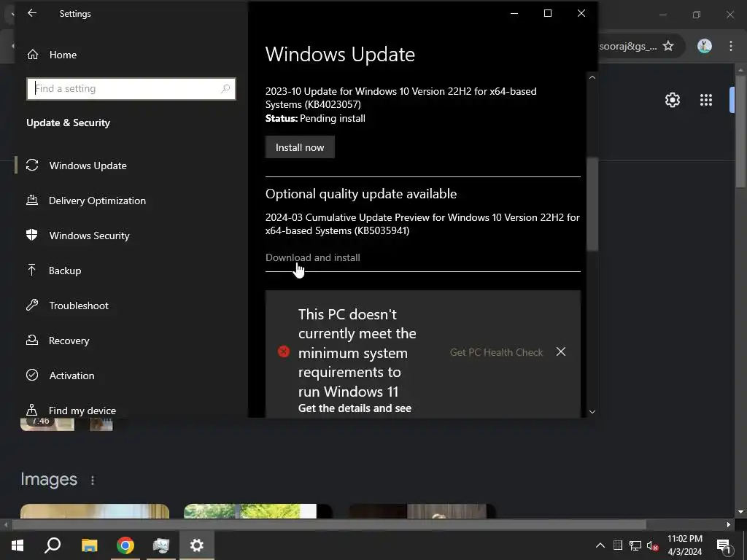The image size is (747, 560).
Task: Click the video thumbnail showing 7:46
Action: tap(47, 424)
